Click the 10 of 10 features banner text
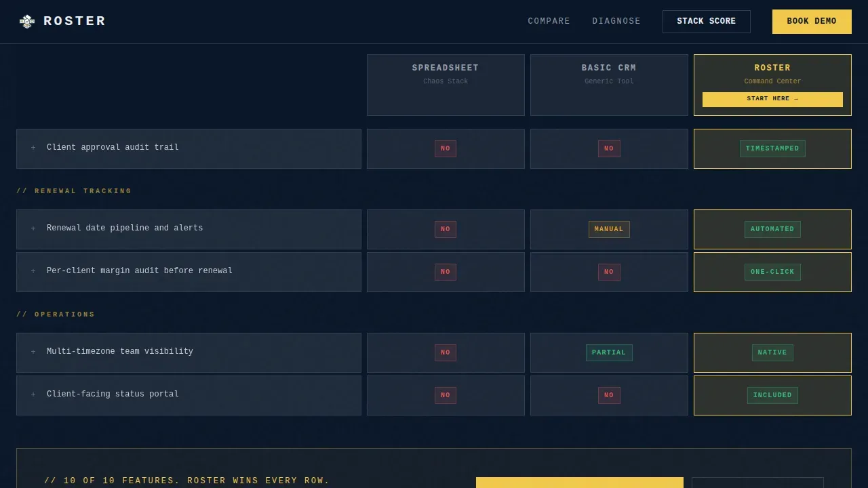This screenshot has height=488, width=868. click(187, 481)
